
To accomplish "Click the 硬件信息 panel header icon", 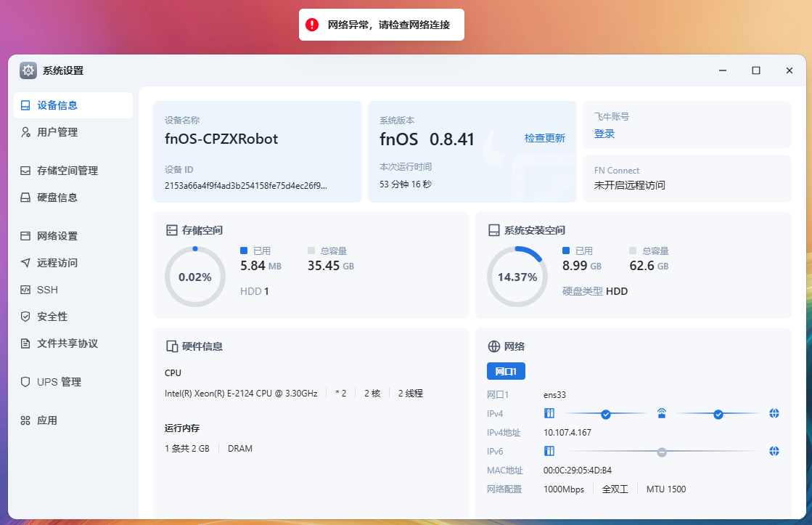I will click(171, 346).
